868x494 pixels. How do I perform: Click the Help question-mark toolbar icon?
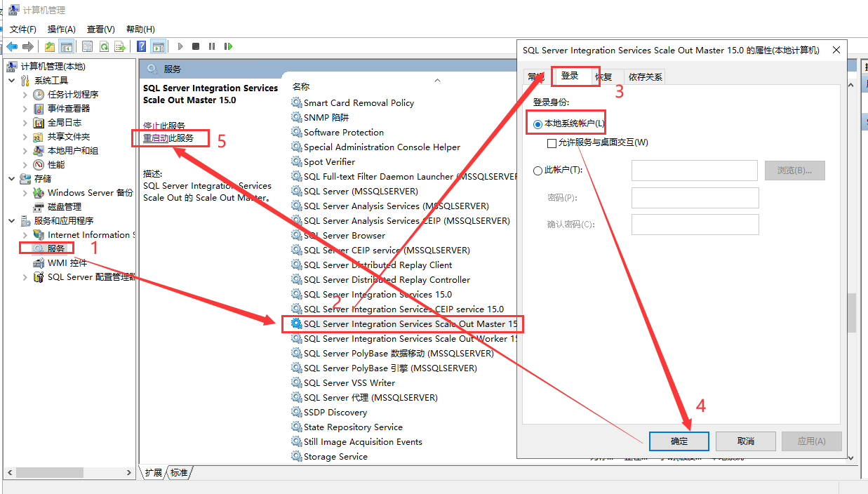(141, 46)
